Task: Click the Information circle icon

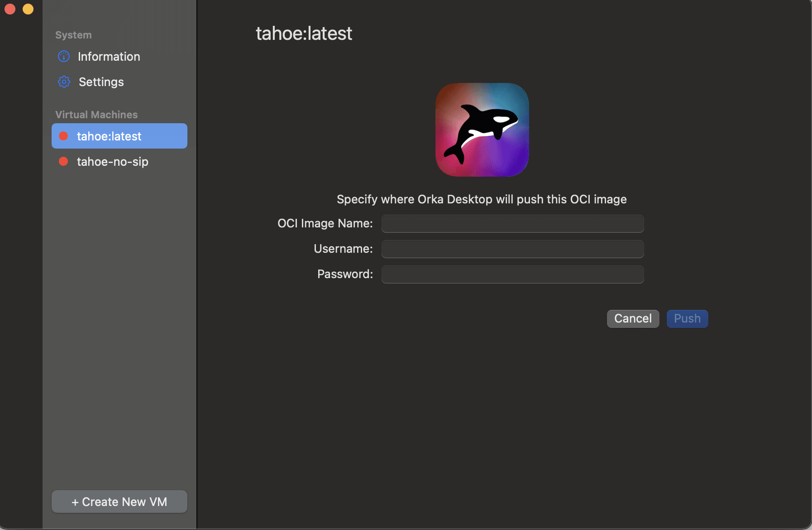Action: click(x=64, y=57)
